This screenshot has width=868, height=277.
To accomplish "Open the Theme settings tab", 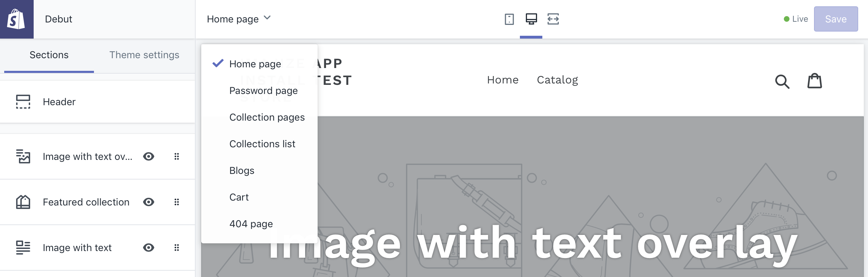I will pyautogui.click(x=144, y=55).
